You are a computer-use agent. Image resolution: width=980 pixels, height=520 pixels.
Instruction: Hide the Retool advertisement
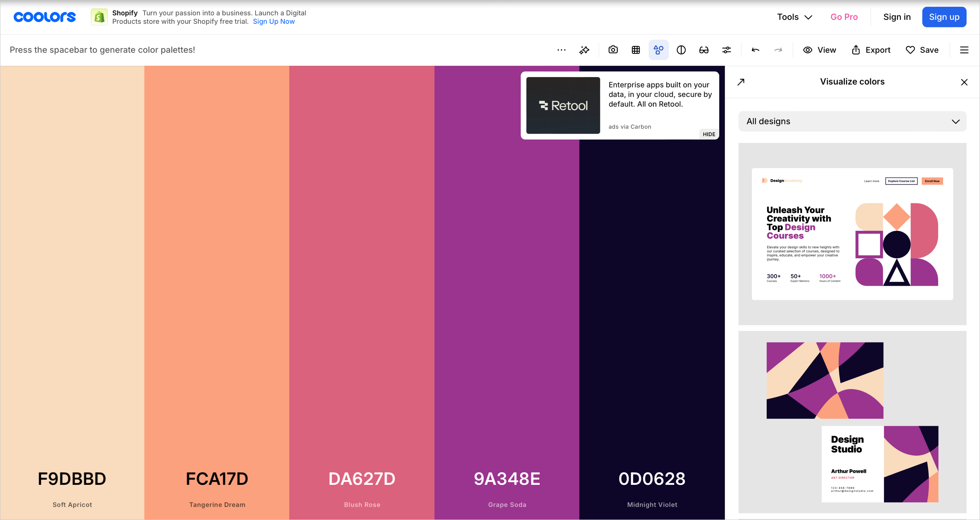click(x=708, y=134)
